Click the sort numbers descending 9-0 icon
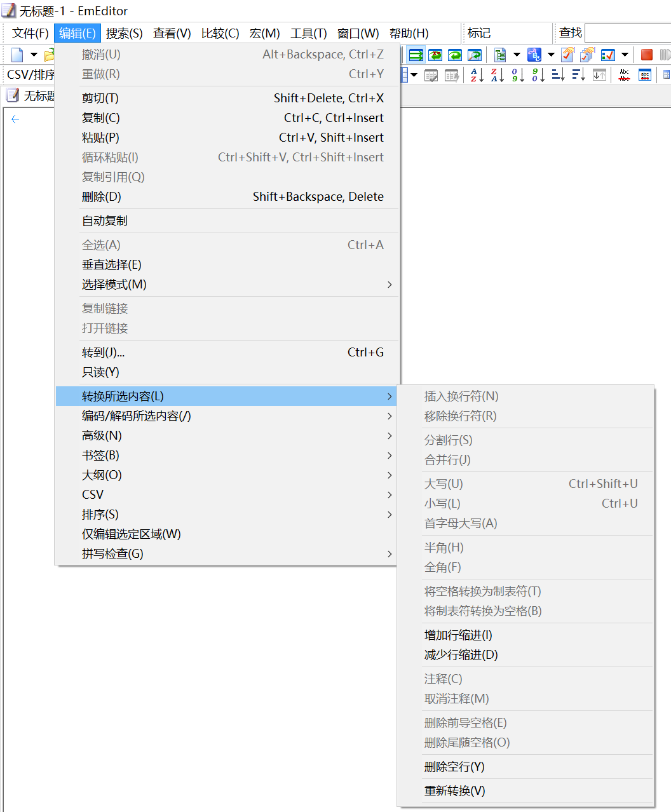 pos(538,75)
